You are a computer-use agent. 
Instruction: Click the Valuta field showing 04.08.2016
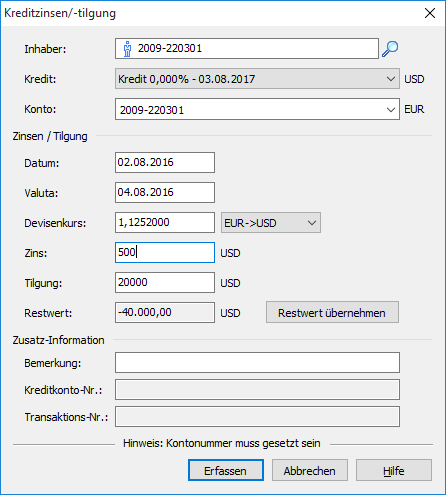pyautogui.click(x=165, y=192)
